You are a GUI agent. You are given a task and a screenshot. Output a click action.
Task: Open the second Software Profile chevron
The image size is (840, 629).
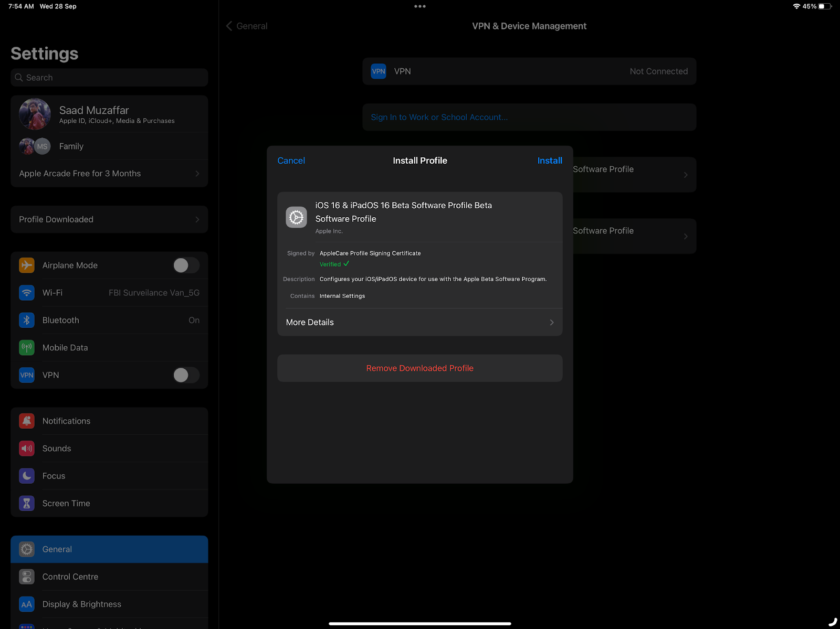click(x=686, y=236)
